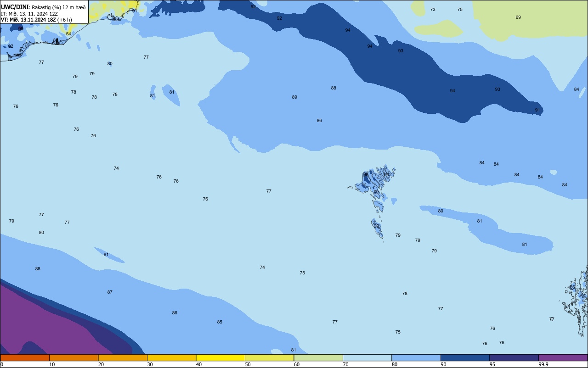This screenshot has height=368, width=588.
Task: Click the orange 20–30 legend swatch
Action: coord(123,357)
